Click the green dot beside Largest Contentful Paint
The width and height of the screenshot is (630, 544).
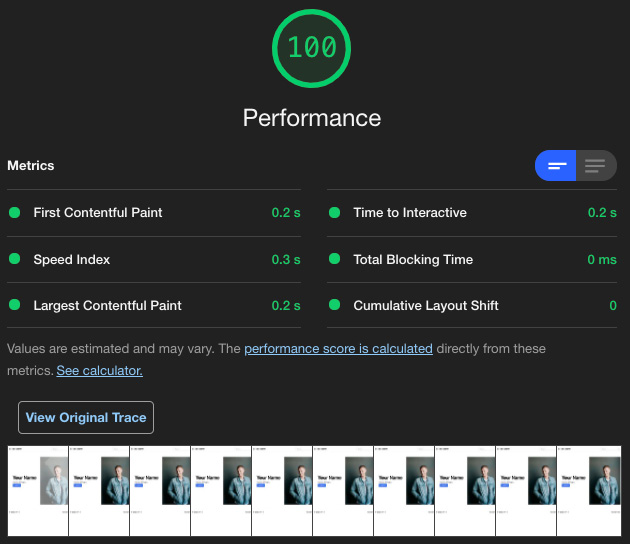point(14,305)
